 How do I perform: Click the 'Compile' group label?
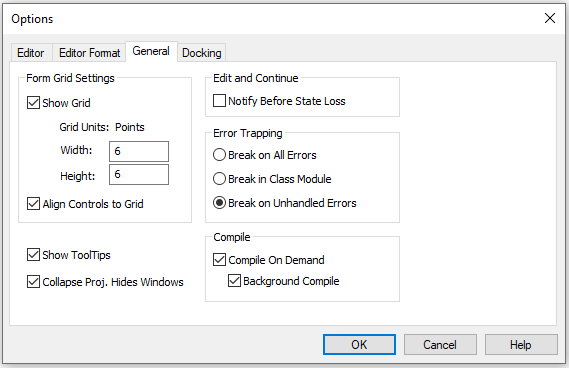click(x=232, y=237)
